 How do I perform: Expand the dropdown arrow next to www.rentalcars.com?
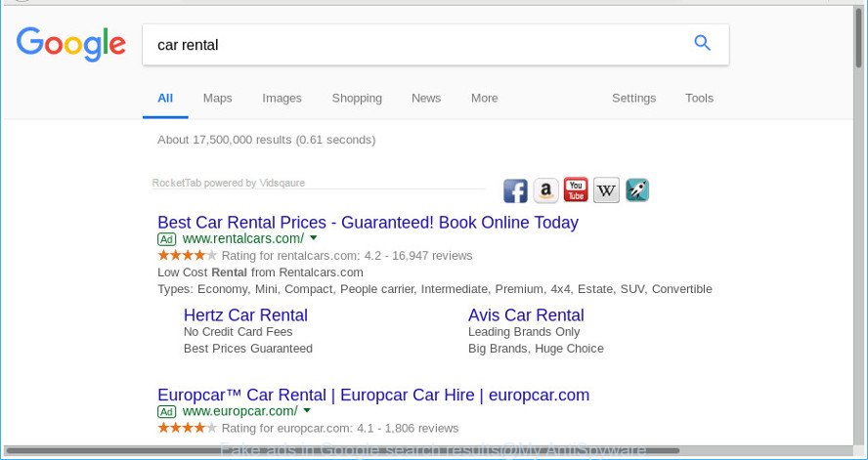(x=314, y=237)
